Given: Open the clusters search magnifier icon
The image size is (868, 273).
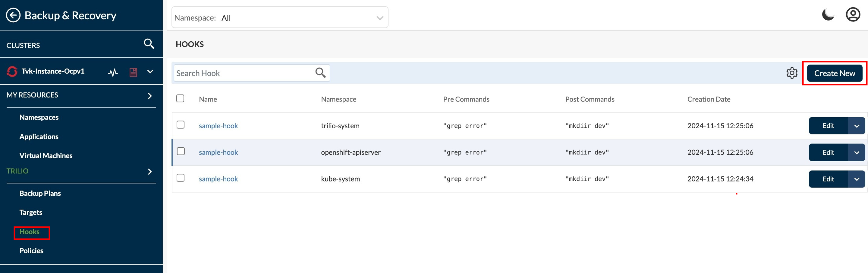Looking at the screenshot, I should pos(149,44).
